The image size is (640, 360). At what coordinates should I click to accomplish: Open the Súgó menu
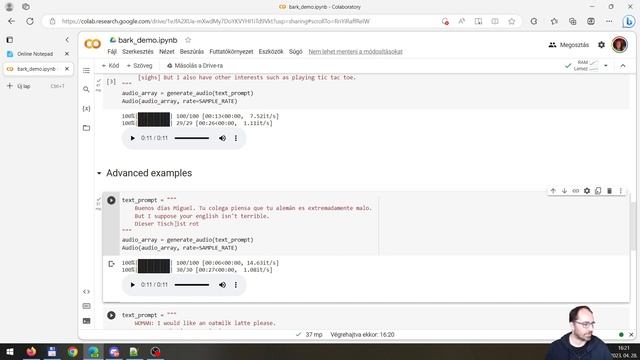296,52
